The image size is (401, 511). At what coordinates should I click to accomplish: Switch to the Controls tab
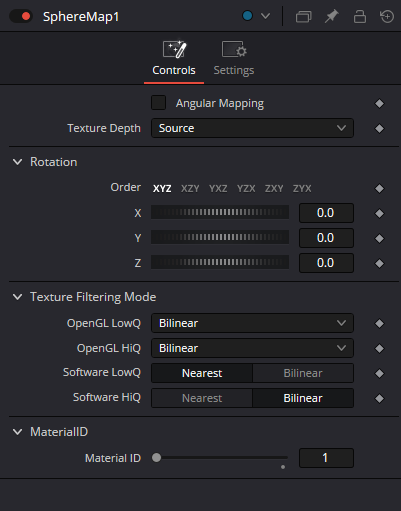pos(174,59)
